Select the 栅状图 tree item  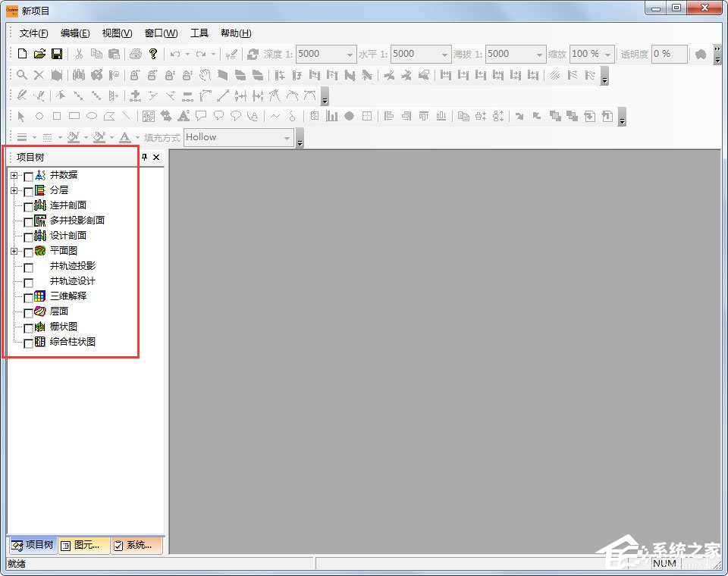tap(64, 327)
